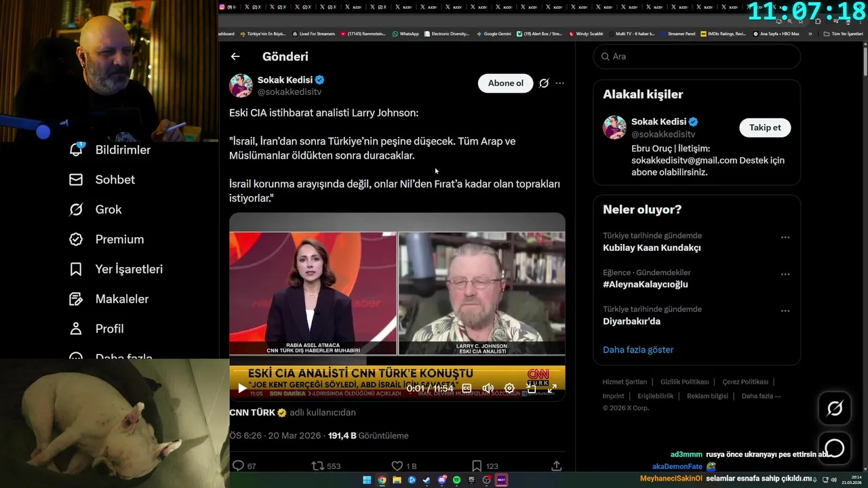Open Yer İşaretleri bookmarks in sidebar
This screenshot has height=488, width=868.
click(x=115, y=269)
